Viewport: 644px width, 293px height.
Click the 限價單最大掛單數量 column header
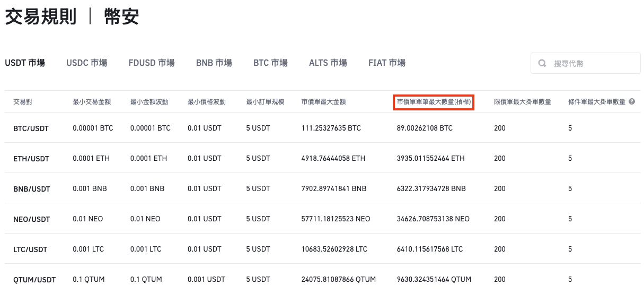pyautogui.click(x=523, y=101)
